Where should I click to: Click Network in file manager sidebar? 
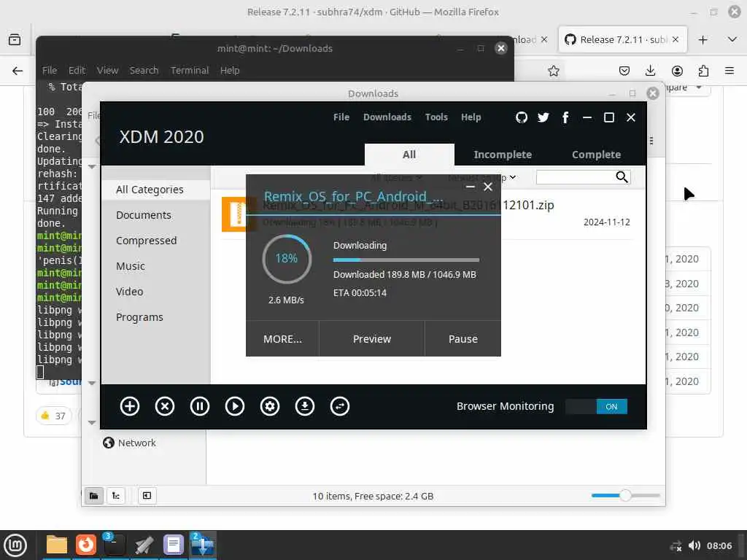click(x=136, y=443)
